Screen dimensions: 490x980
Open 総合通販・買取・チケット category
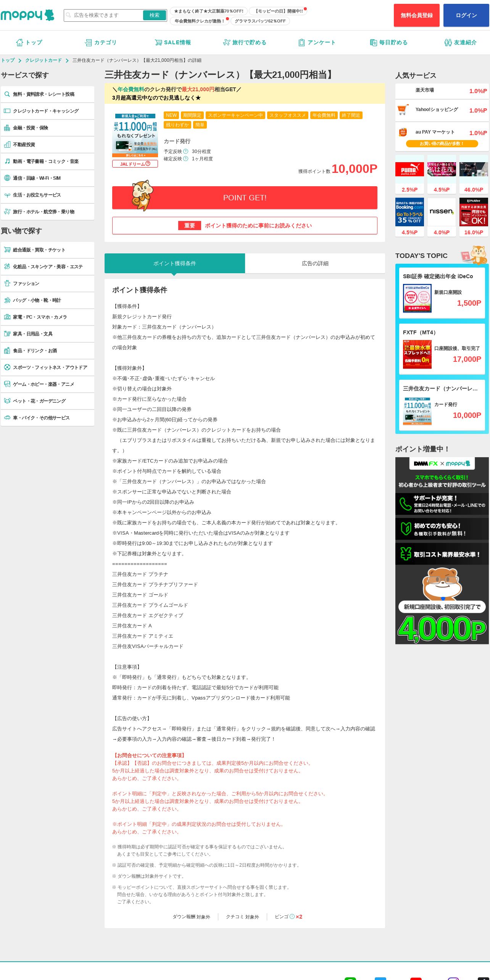point(47,250)
